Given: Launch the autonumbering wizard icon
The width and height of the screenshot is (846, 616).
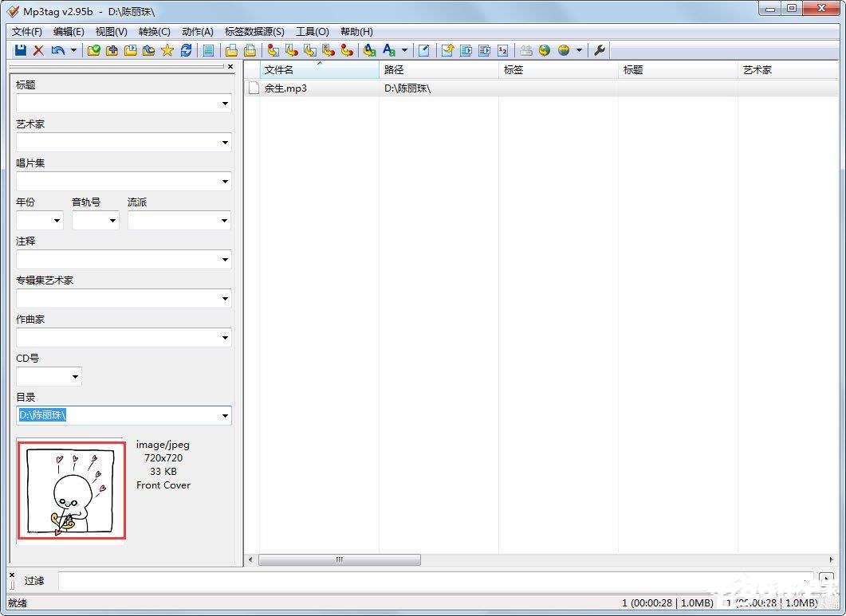Looking at the screenshot, I should pos(503,50).
